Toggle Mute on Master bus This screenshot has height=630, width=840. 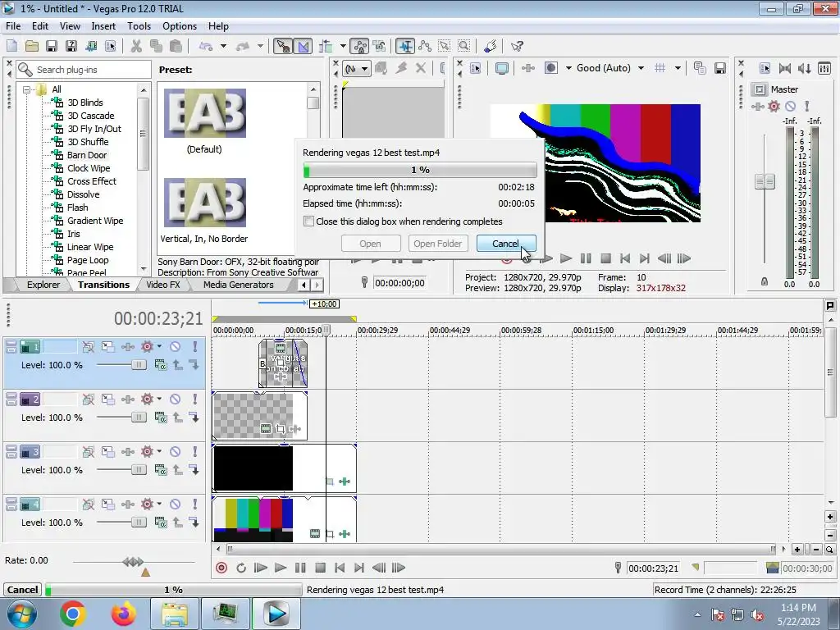click(790, 106)
